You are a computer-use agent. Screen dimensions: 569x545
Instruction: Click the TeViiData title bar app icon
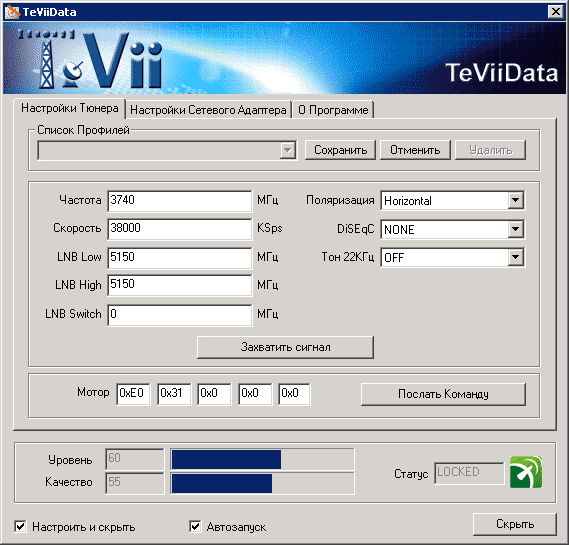coord(12,12)
